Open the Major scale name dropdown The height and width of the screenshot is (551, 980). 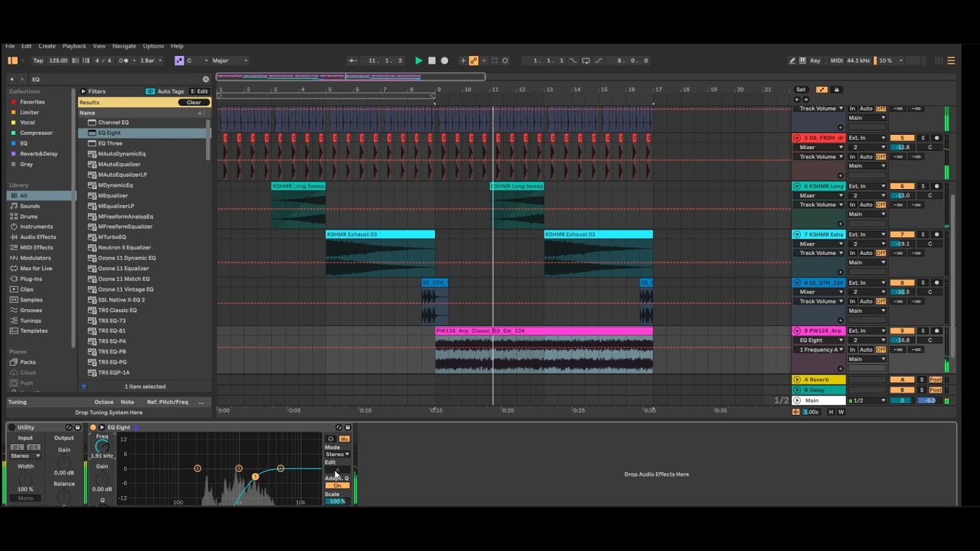(x=230, y=60)
